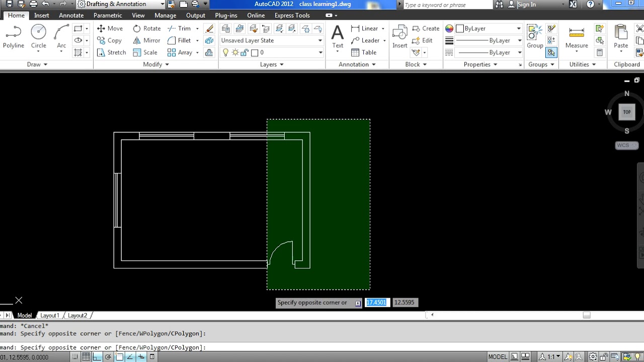Open the Text annotation tool
The width and height of the screenshot is (644, 362).
coord(338,37)
